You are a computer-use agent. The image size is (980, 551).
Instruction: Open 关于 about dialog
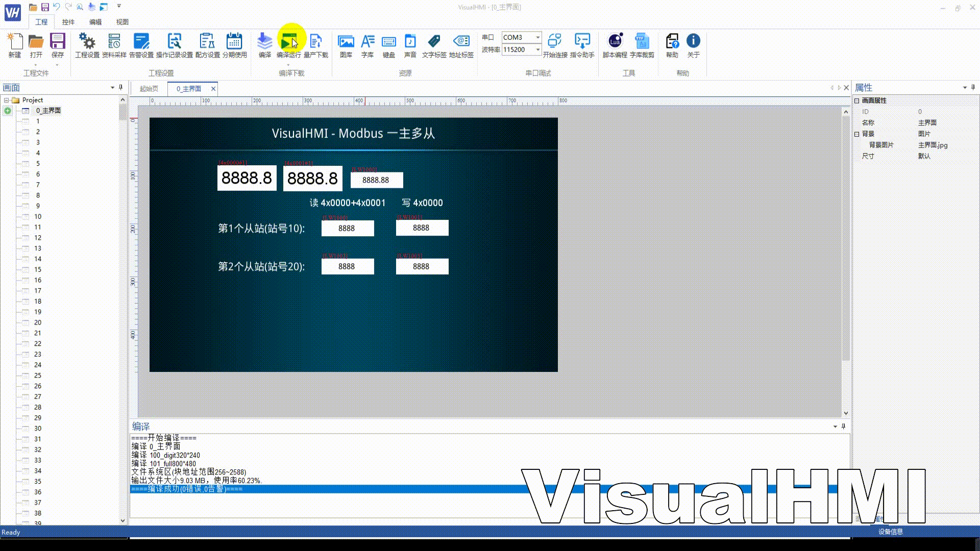693,45
